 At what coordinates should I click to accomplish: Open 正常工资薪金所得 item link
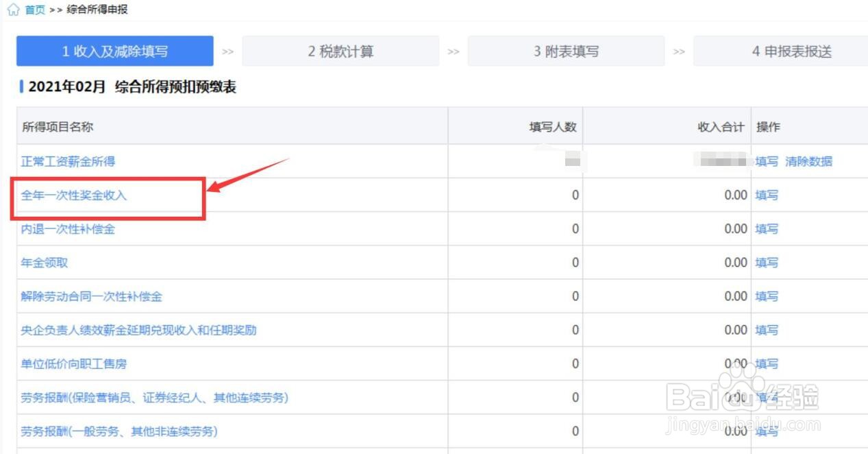pyautogui.click(x=68, y=162)
